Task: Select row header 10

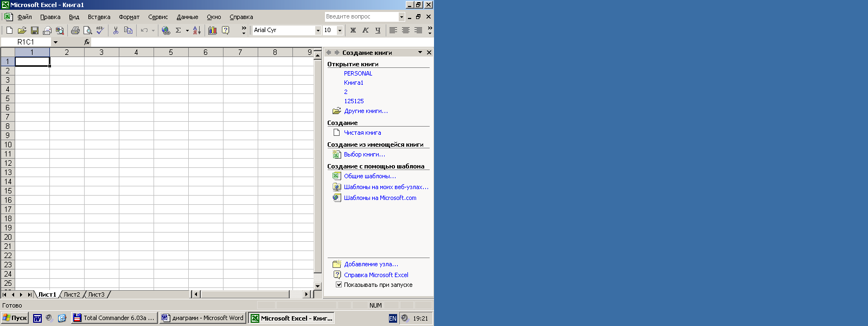Action: pyautogui.click(x=8, y=145)
